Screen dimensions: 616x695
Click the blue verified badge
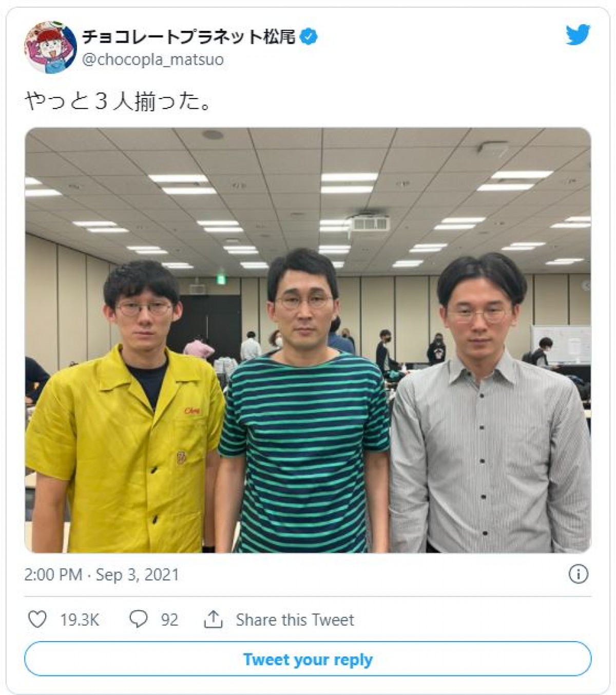pyautogui.click(x=309, y=37)
